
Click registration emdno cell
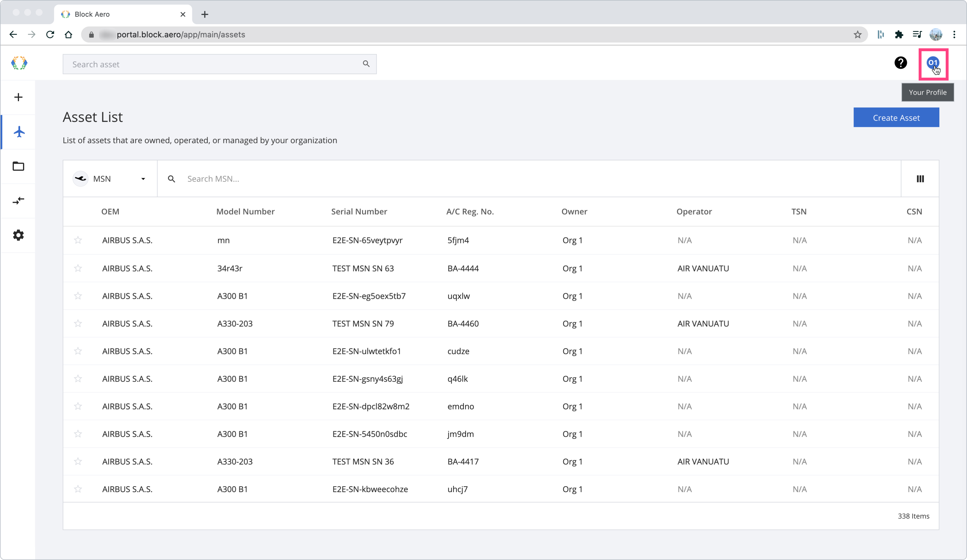pyautogui.click(x=460, y=406)
